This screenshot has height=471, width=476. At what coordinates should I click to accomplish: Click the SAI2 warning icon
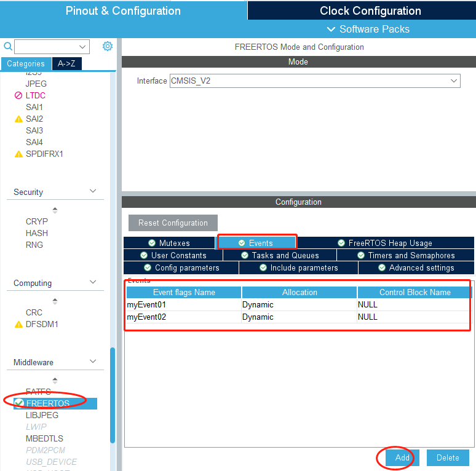18,119
